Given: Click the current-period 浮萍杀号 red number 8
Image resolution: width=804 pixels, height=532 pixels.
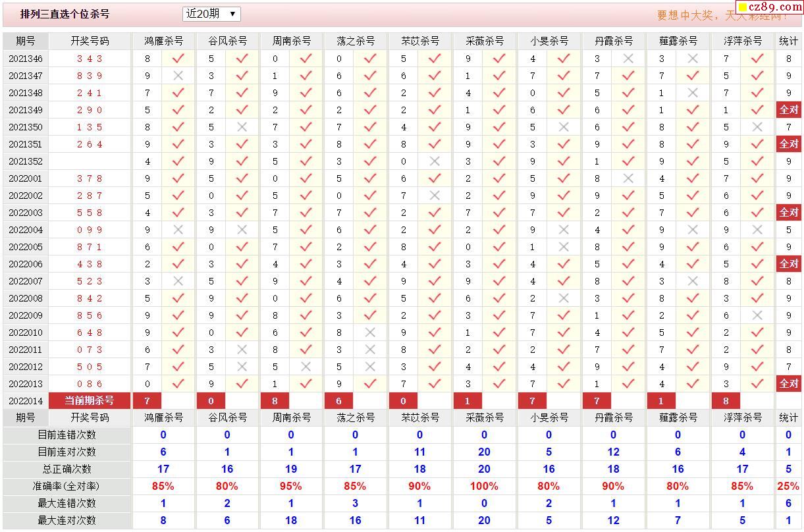Looking at the screenshot, I should [x=726, y=400].
